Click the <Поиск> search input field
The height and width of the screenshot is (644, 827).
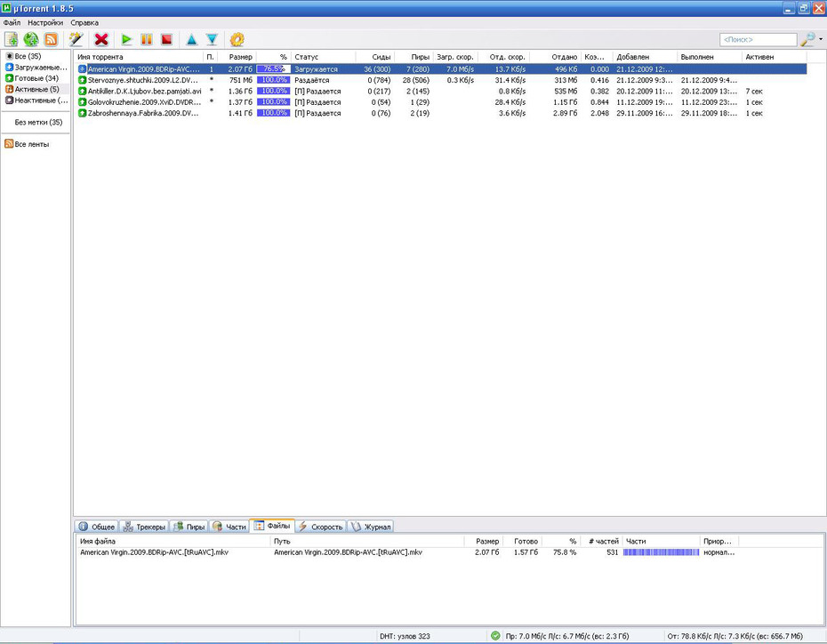coord(758,39)
